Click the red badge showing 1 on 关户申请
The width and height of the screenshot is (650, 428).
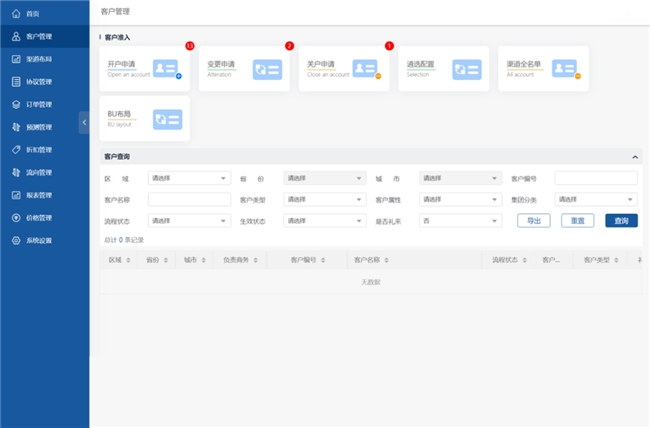(389, 46)
